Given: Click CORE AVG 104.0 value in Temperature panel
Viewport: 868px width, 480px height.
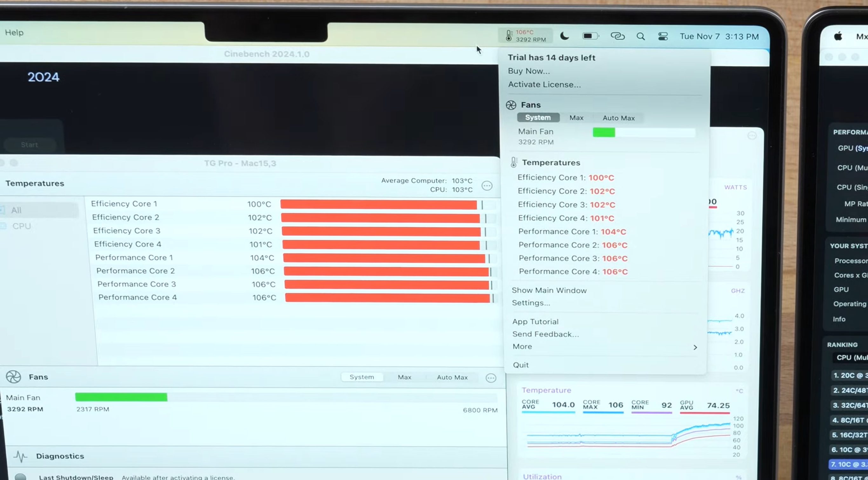Looking at the screenshot, I should click(x=563, y=404).
